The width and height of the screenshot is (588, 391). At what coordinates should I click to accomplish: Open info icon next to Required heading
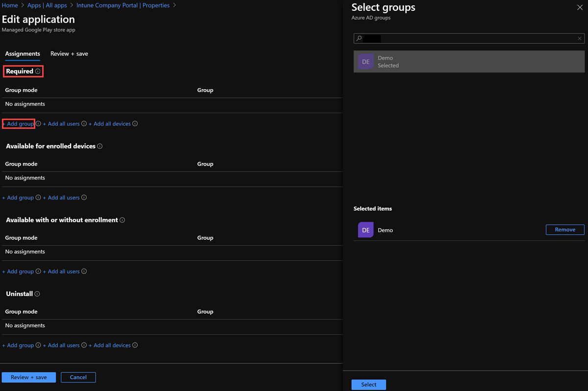(x=38, y=72)
